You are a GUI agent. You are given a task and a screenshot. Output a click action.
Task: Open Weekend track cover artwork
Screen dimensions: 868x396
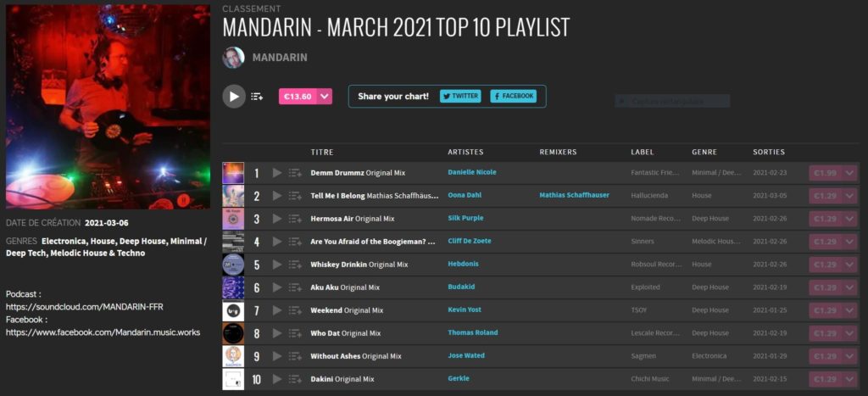coord(233,310)
